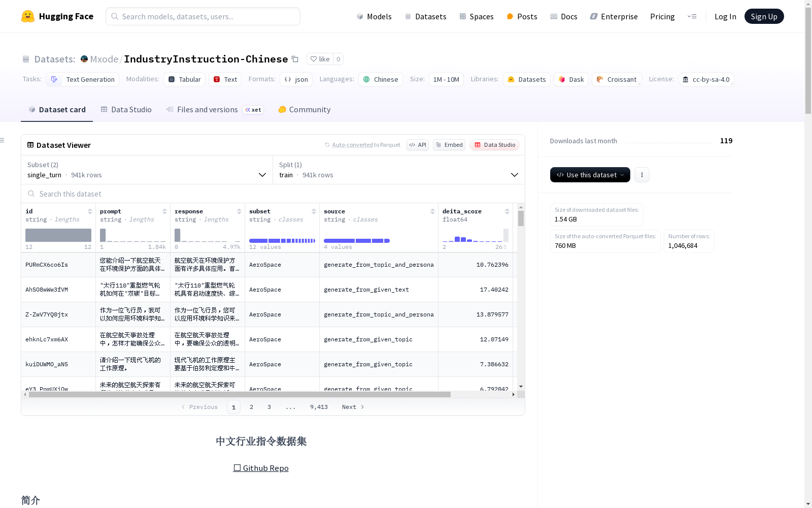Go to Spaces
Image resolution: width=812 pixels, height=508 pixels.
tap(477, 16)
